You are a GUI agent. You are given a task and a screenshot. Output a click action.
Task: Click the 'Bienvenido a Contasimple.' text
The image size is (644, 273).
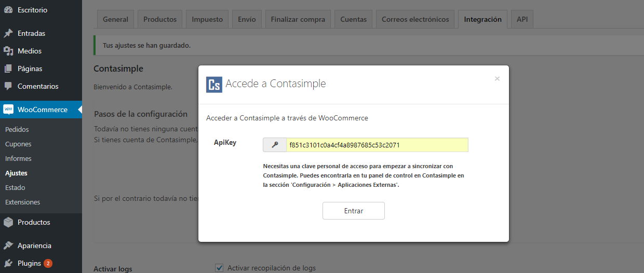coord(133,87)
